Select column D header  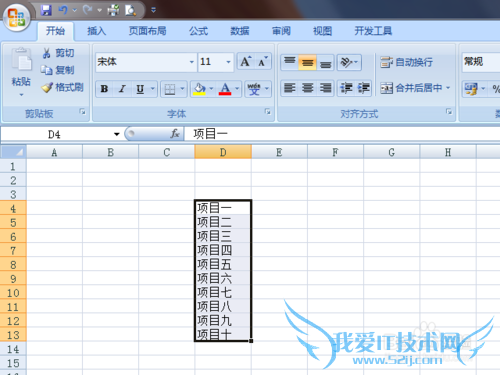tap(223, 152)
